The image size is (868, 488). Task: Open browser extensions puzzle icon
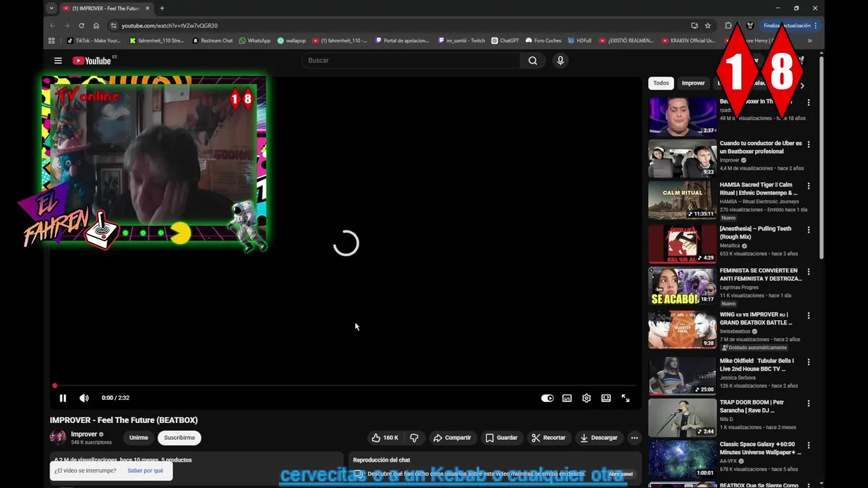728,26
